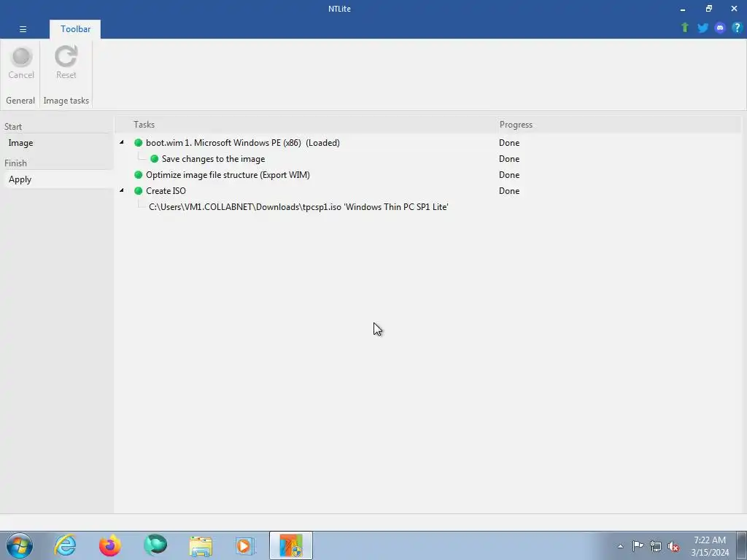Collapse the Create ISO task node
Screen dimensions: 747x560
coord(122,190)
